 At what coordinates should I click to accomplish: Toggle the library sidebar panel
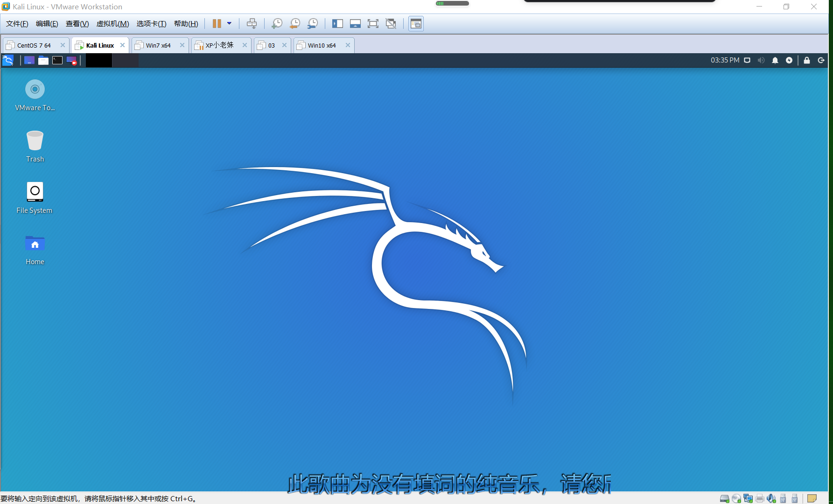pyautogui.click(x=337, y=23)
